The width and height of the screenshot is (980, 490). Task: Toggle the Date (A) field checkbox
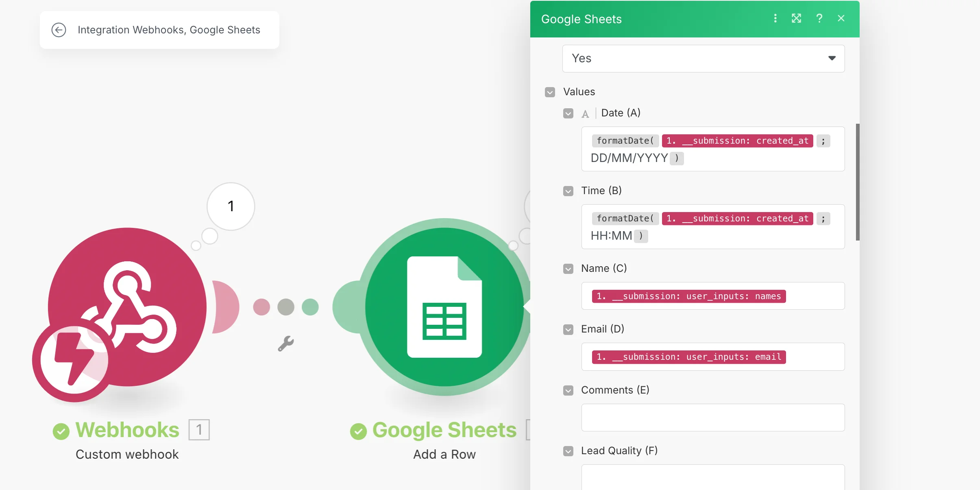coord(568,113)
